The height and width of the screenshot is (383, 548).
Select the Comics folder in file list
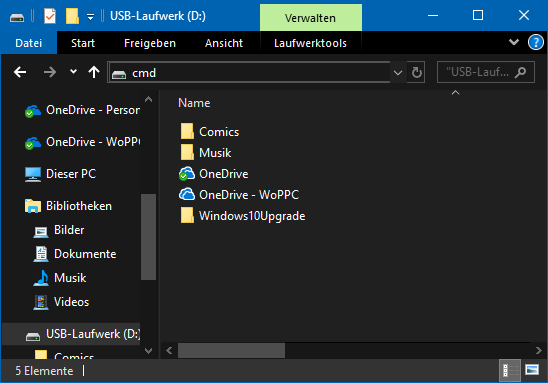pos(210,132)
